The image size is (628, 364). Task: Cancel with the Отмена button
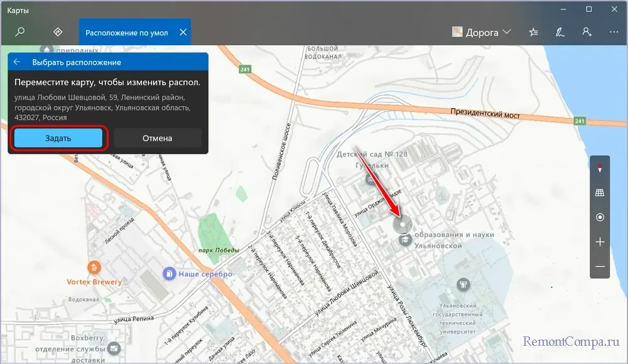158,138
